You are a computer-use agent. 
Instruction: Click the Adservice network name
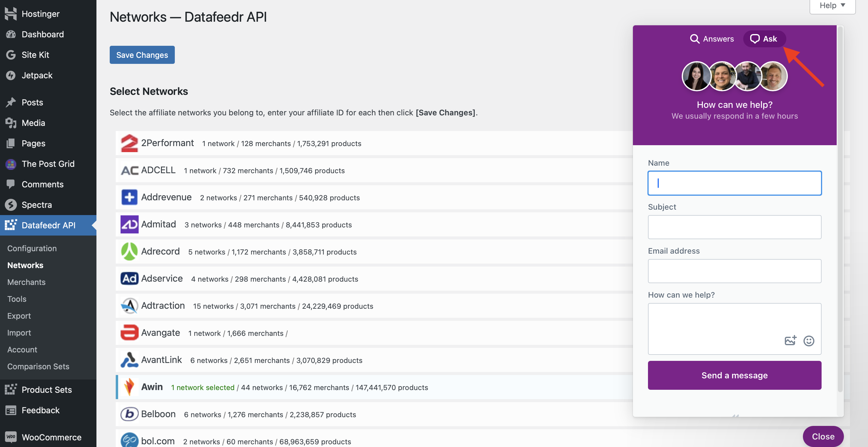[x=162, y=278]
